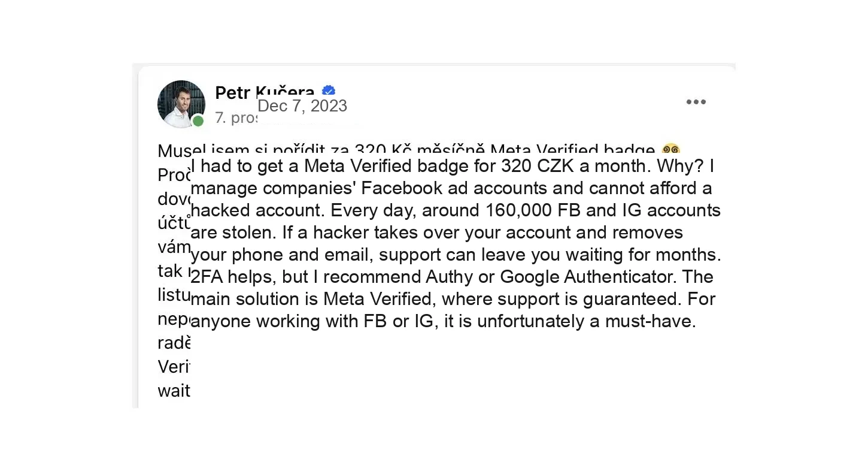The height and width of the screenshot is (471, 868).
Task: Open Petr Kučera's profile picture
Action: pos(181,104)
